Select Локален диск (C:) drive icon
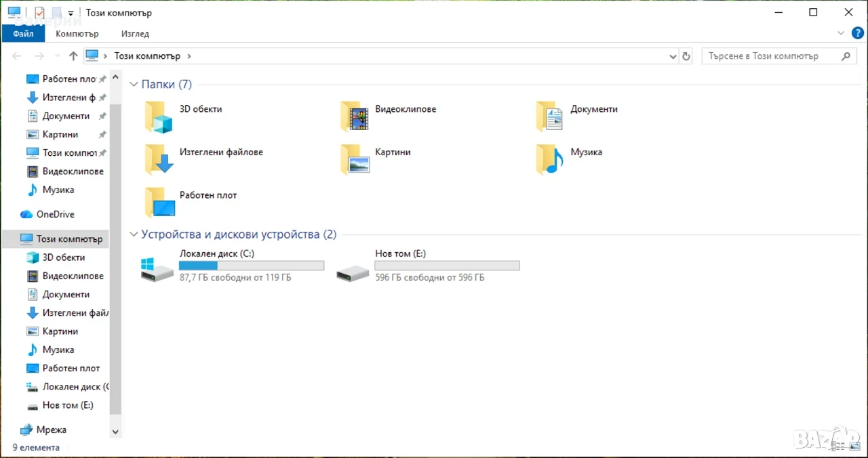 click(x=157, y=269)
